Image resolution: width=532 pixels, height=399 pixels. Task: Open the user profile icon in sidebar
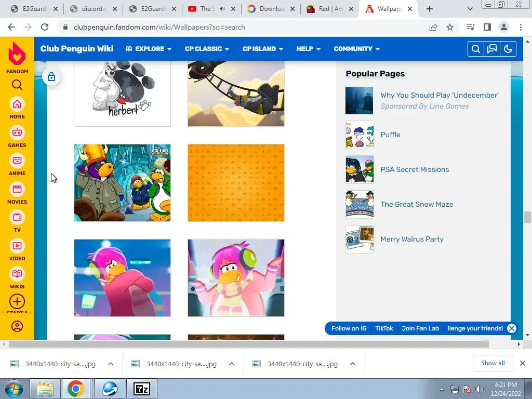coord(17,326)
